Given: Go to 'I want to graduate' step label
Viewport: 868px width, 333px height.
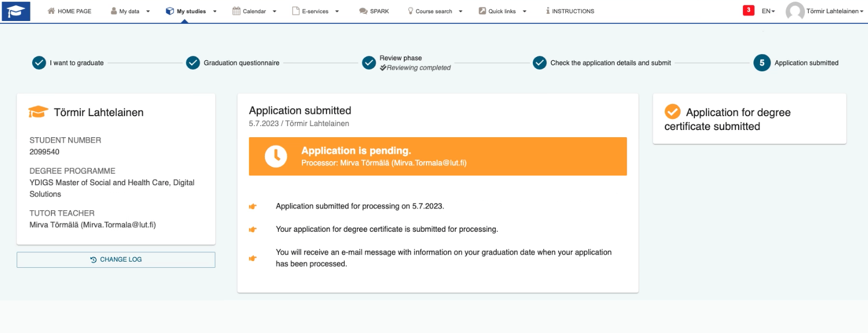Looking at the screenshot, I should click(x=77, y=63).
